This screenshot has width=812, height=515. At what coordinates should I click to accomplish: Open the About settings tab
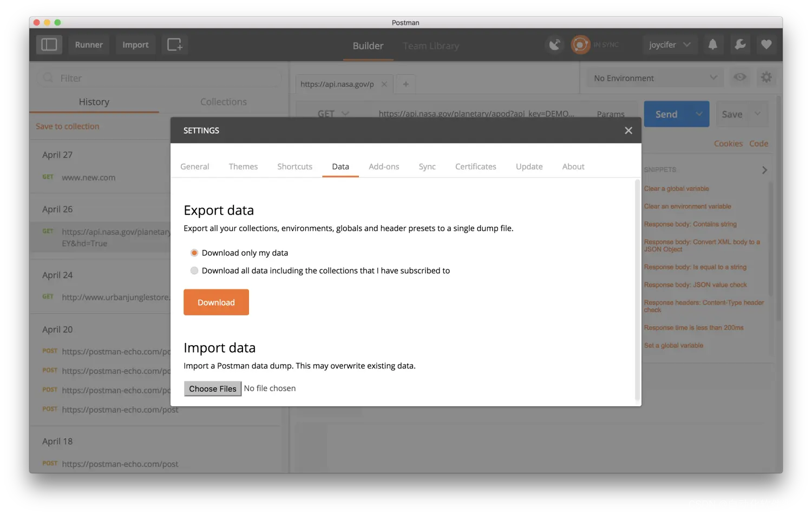[x=573, y=167]
